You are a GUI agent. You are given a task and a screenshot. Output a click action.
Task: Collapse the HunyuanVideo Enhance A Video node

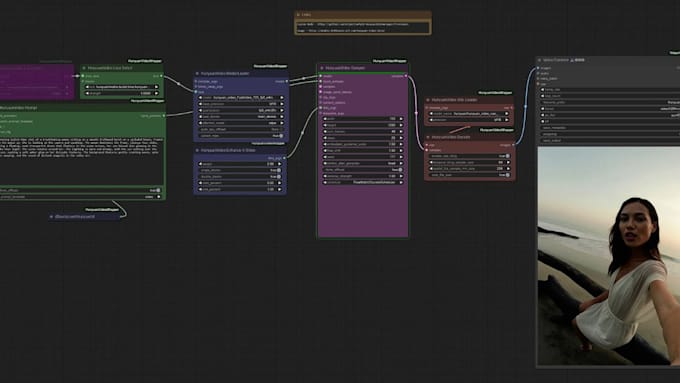pyautogui.click(x=197, y=151)
